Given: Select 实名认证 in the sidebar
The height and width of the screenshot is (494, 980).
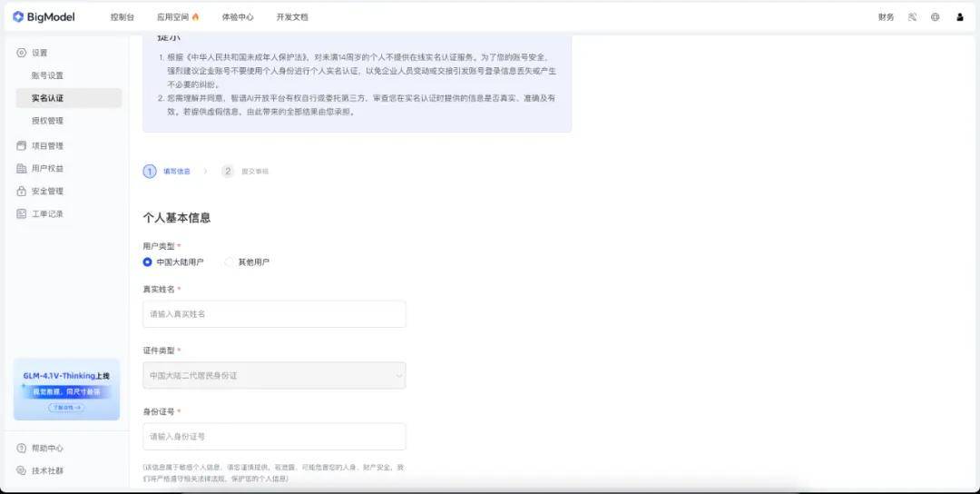Looking at the screenshot, I should click(69, 98).
